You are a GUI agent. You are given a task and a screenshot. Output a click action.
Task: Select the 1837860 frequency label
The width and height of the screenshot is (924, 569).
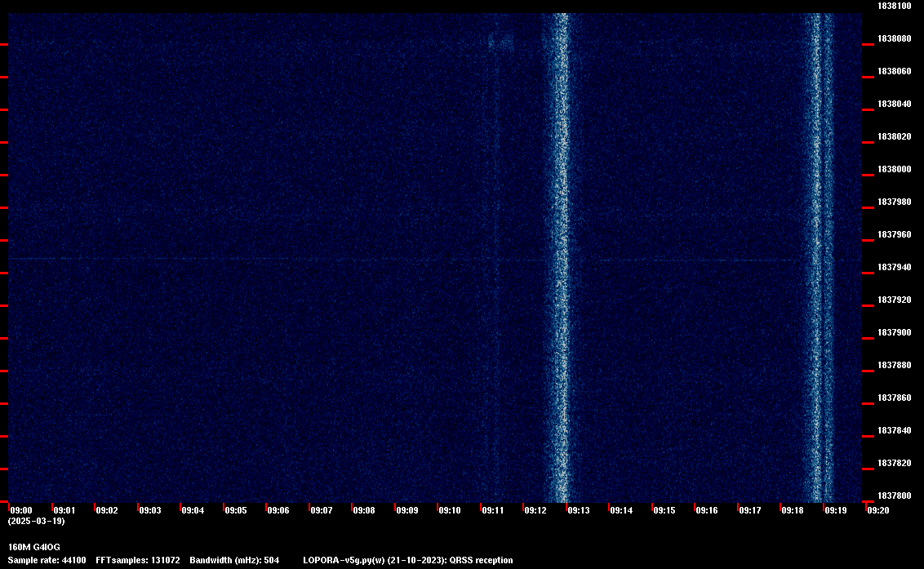click(x=894, y=398)
